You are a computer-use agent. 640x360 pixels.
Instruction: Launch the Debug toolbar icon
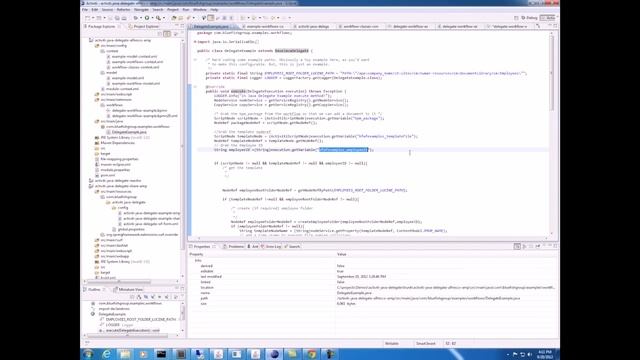(x=136, y=18)
